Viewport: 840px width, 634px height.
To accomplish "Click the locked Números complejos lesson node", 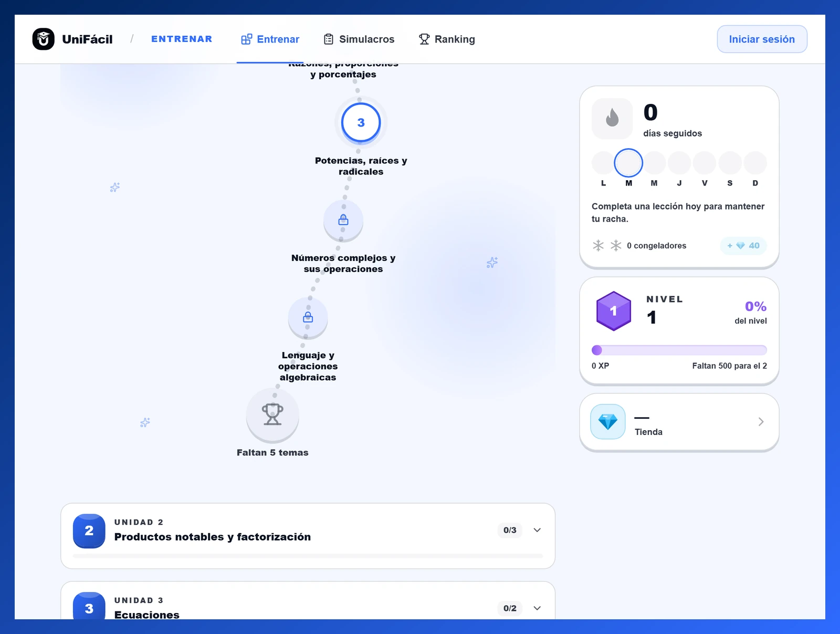I will click(343, 220).
